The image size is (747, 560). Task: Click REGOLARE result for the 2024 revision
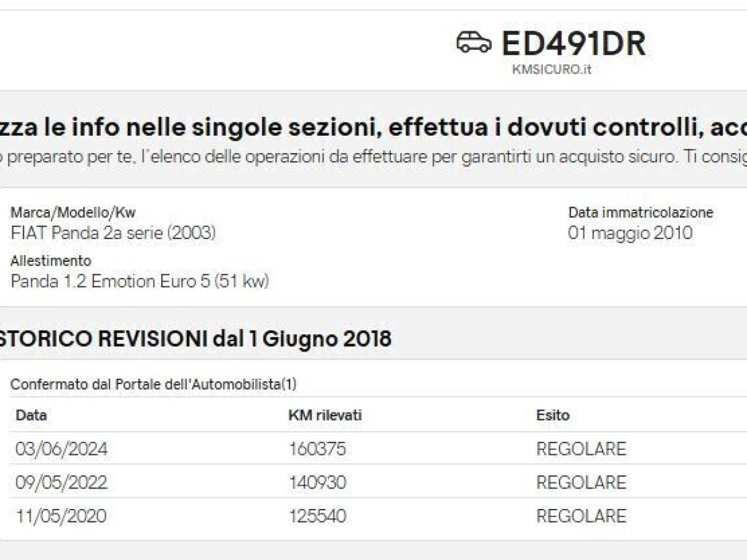point(581,449)
